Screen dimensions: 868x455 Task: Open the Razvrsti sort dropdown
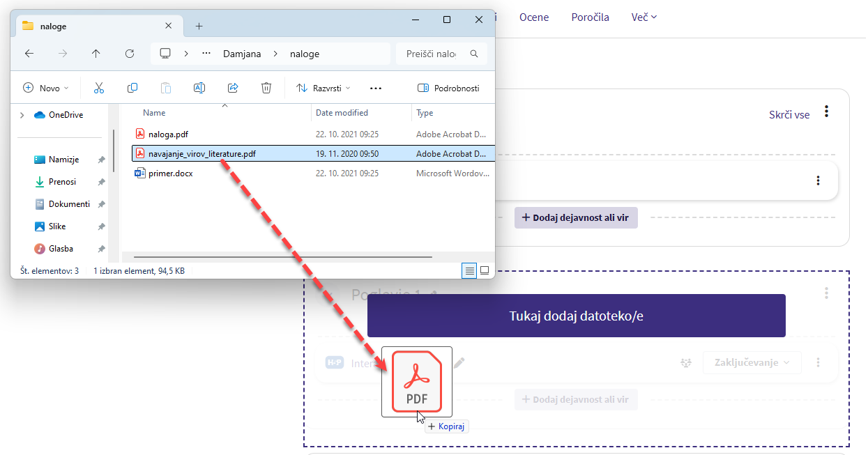tap(323, 88)
